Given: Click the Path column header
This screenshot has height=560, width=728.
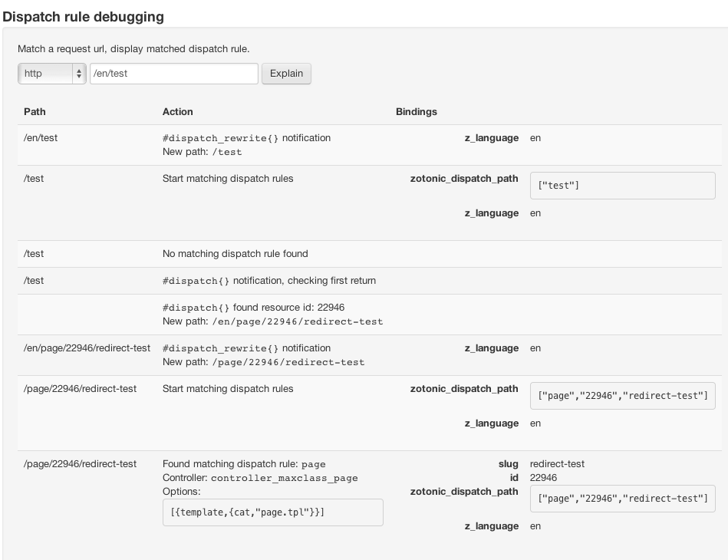Looking at the screenshot, I should coord(35,111).
